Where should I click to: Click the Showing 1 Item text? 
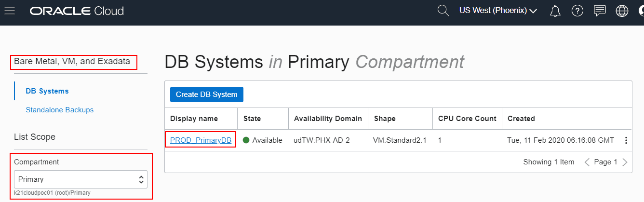[549, 162]
